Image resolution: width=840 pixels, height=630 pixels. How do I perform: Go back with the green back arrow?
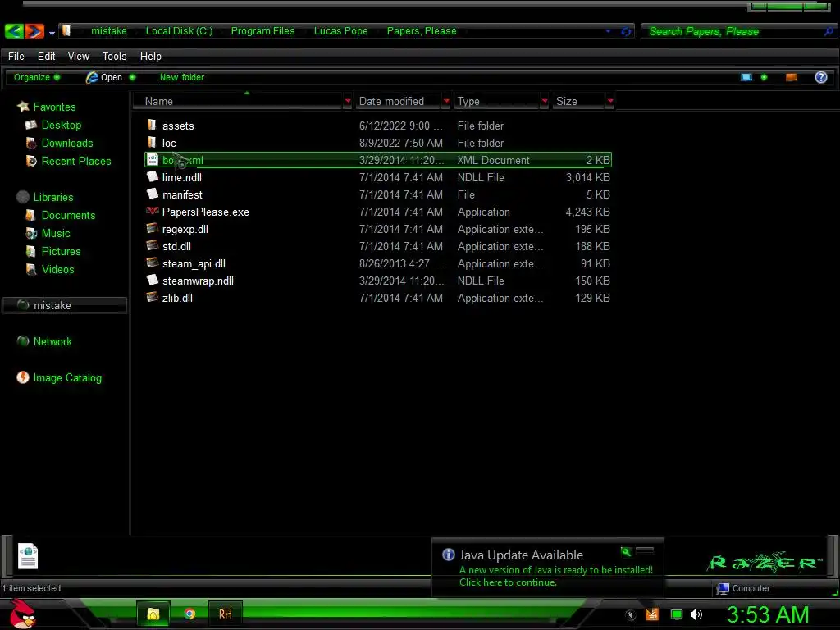pyautogui.click(x=13, y=31)
